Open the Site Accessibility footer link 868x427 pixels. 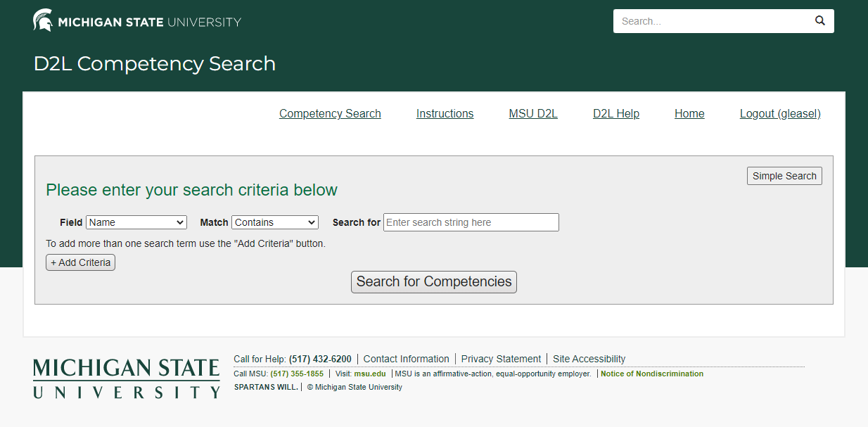point(589,359)
